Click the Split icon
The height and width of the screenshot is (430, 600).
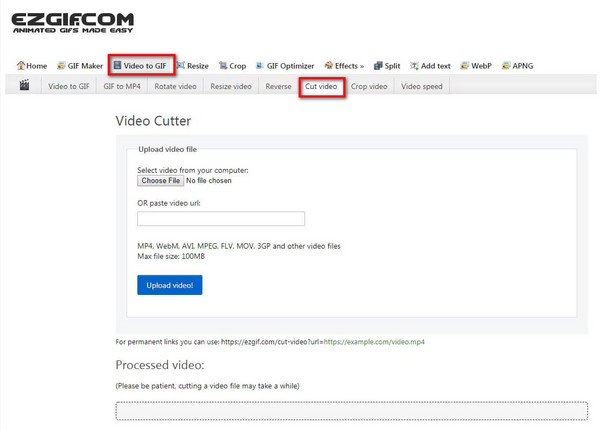(378, 66)
